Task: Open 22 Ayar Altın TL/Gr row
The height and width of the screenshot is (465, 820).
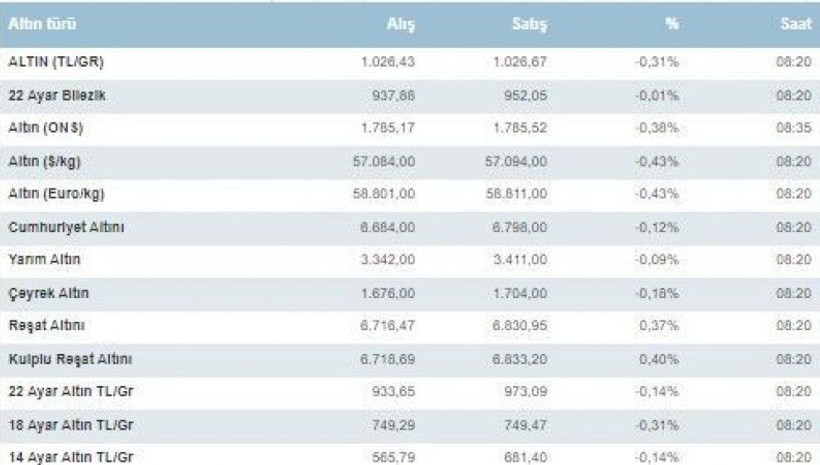Action: click(70, 391)
